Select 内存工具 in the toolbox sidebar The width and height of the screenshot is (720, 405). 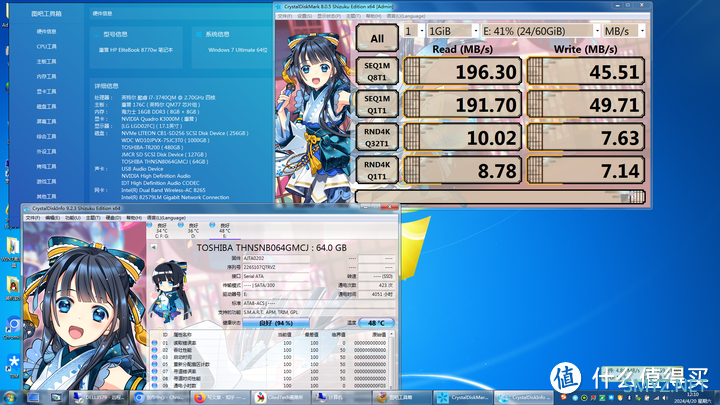pos(46,76)
